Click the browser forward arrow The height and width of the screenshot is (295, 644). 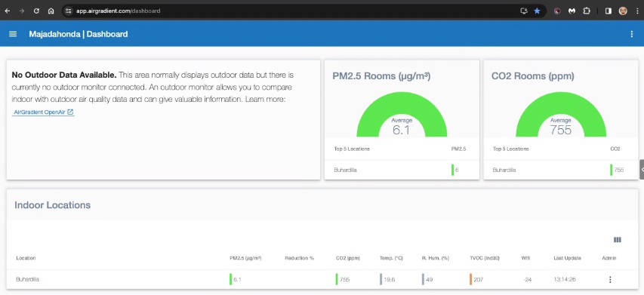(22, 11)
